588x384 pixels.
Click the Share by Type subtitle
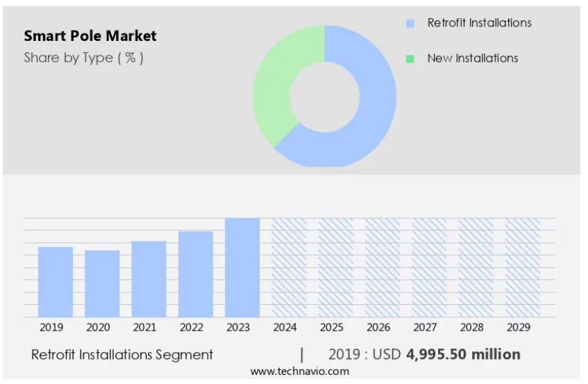click(83, 58)
